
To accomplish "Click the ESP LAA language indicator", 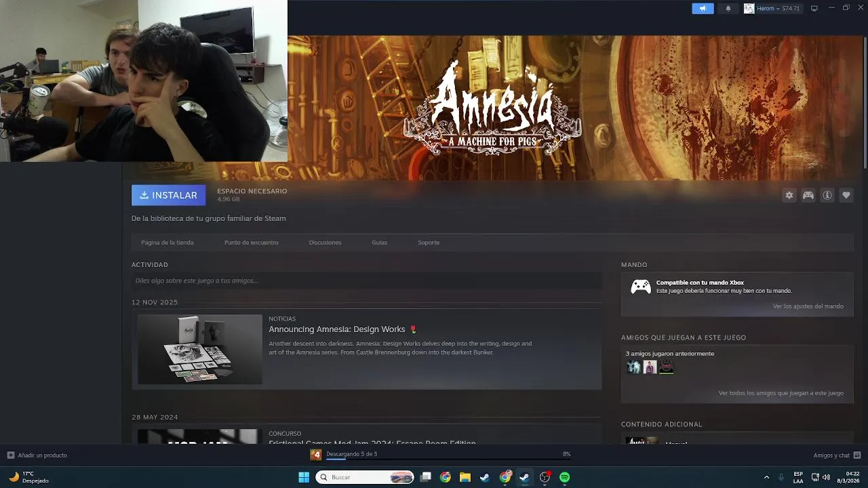I will click(798, 477).
